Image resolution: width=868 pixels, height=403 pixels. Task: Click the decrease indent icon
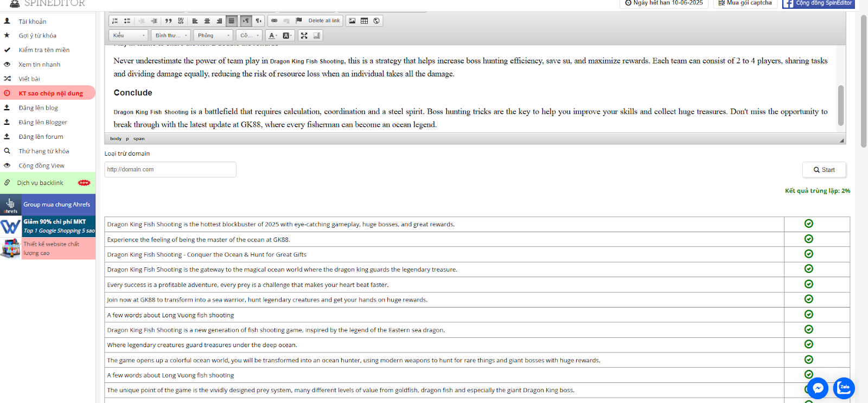pyautogui.click(x=142, y=21)
